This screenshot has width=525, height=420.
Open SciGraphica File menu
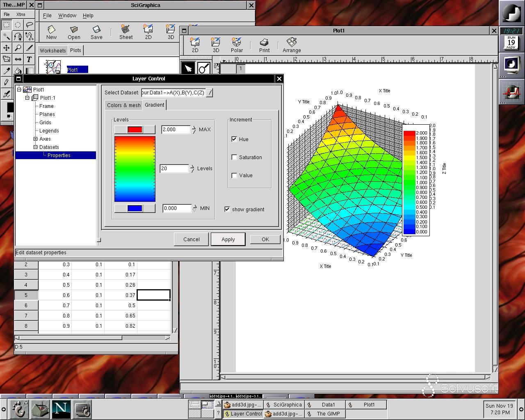point(47,15)
